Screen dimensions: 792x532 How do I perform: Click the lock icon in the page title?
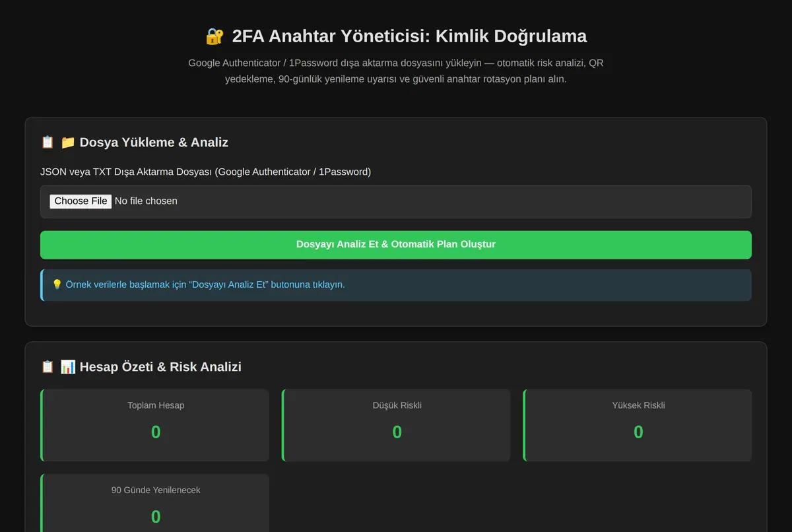(214, 36)
